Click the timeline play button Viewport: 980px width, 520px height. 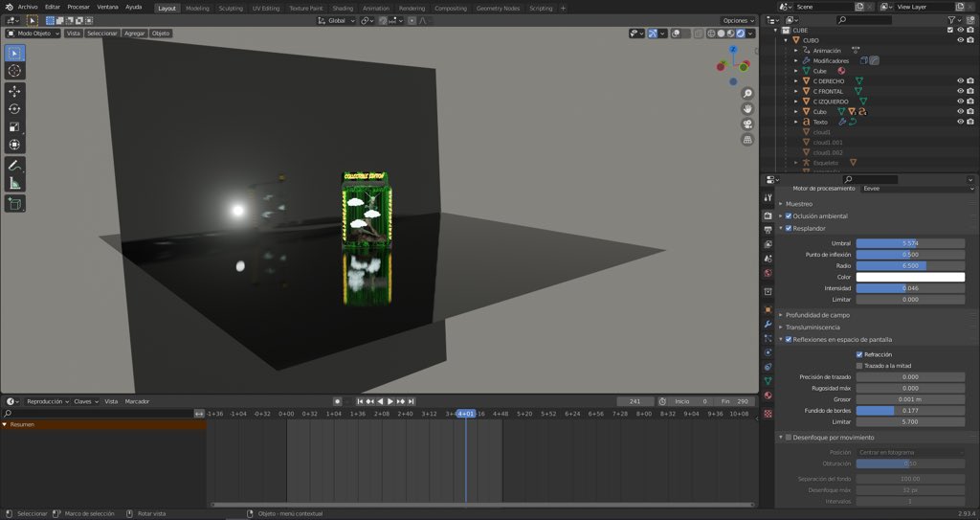click(390, 402)
